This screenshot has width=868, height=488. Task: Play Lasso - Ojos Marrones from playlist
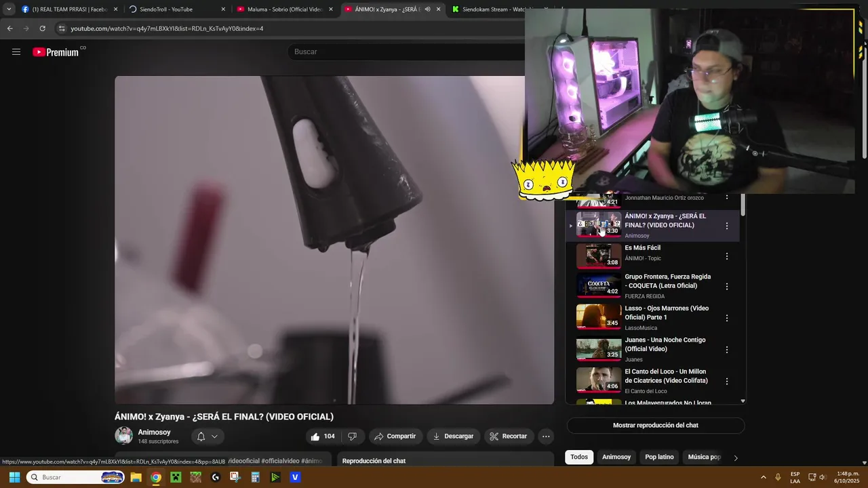coord(652,317)
